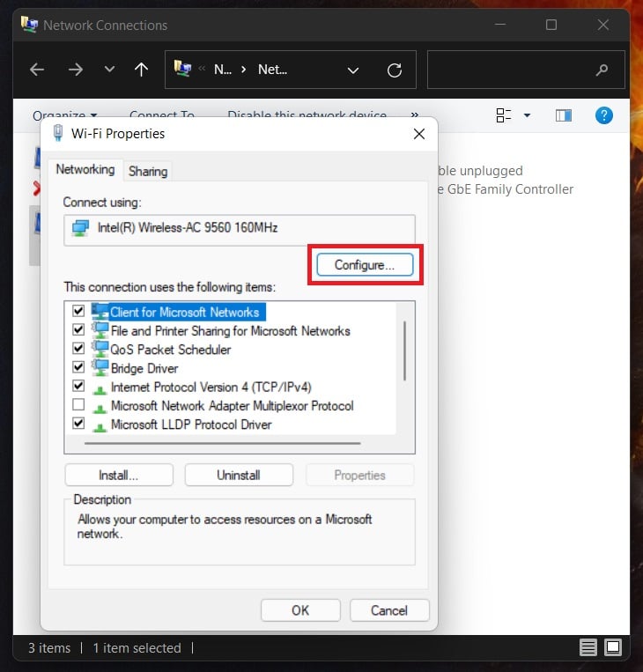
Task: Open recent locations dropdown chevron
Action: pyautogui.click(x=110, y=70)
